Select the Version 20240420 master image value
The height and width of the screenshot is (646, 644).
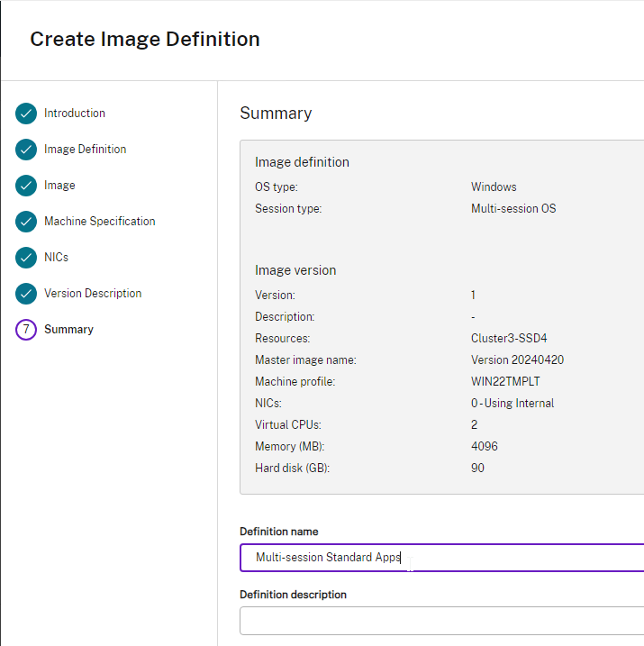517,360
